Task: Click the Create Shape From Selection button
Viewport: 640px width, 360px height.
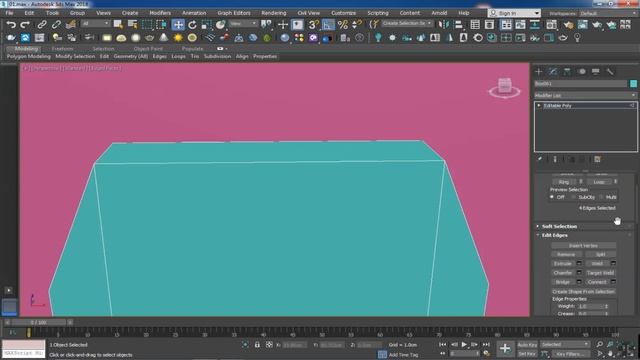Action: [x=583, y=291]
